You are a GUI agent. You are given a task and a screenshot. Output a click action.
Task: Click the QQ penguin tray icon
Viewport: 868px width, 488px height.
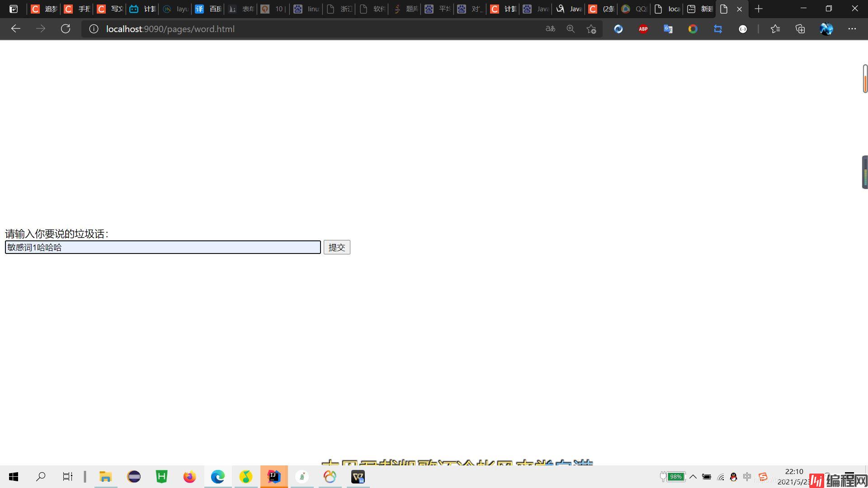pos(734,477)
